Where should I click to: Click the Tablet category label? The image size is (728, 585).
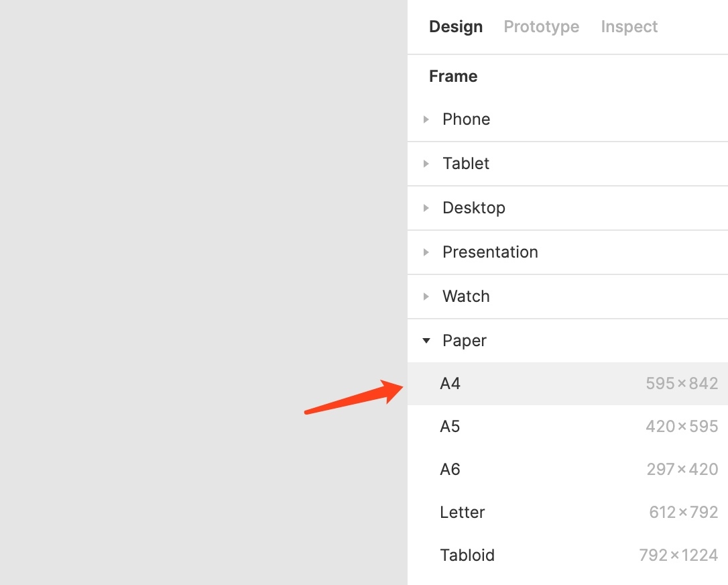coord(466,164)
